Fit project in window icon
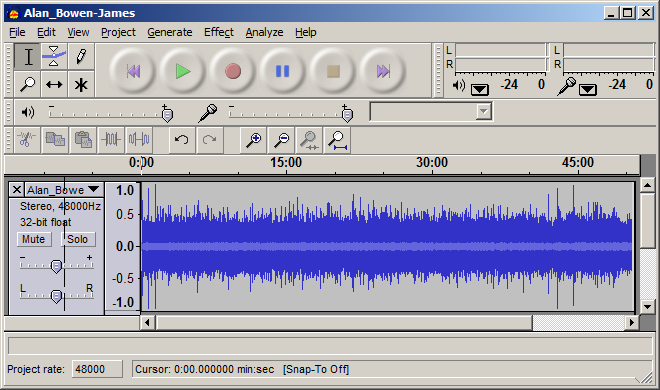 click(x=337, y=140)
